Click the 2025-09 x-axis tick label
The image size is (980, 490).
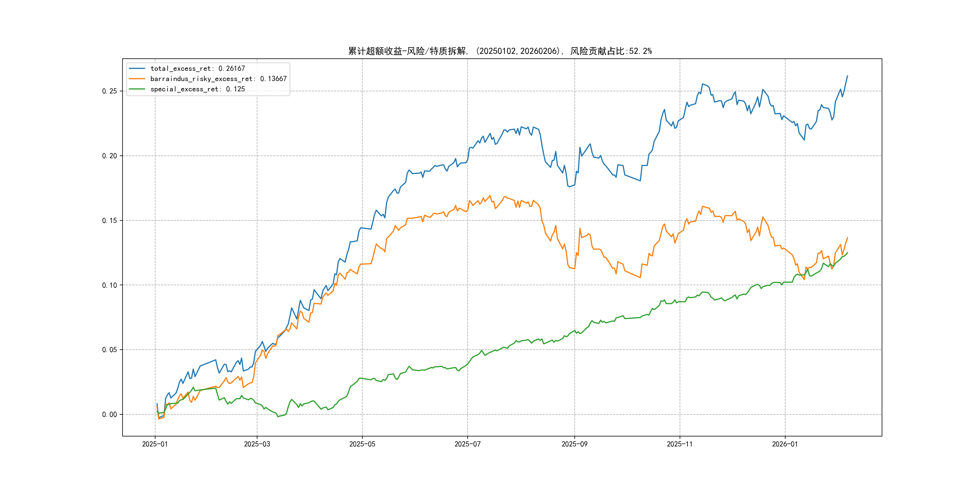574,444
